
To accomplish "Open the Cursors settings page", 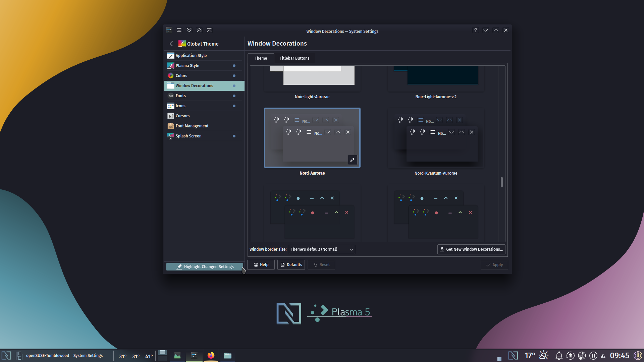I will click(x=204, y=116).
